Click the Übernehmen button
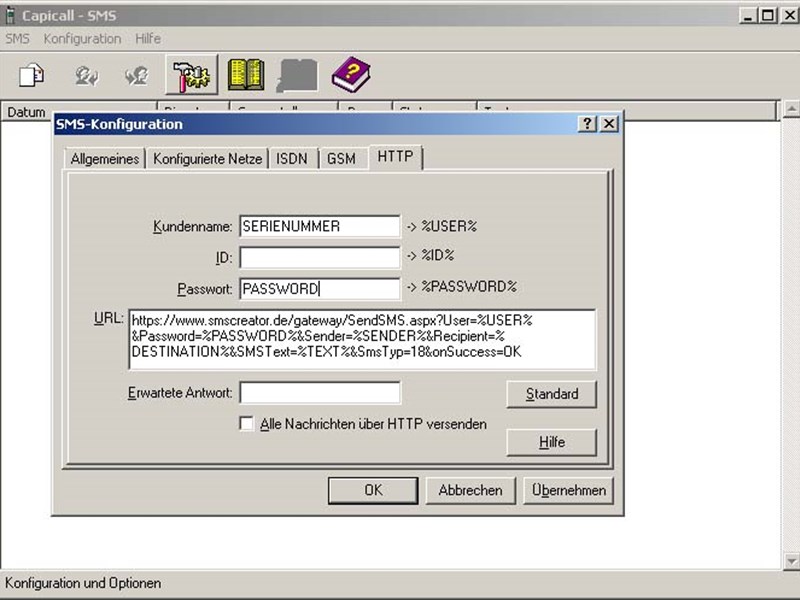Image resolution: width=800 pixels, height=600 pixels. pyautogui.click(x=568, y=490)
